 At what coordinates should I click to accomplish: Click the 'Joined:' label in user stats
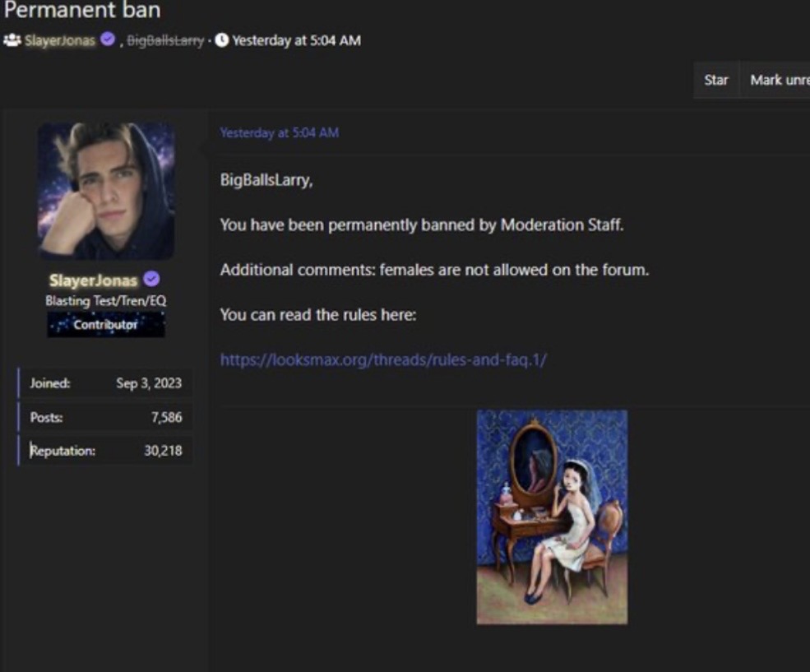tap(49, 383)
